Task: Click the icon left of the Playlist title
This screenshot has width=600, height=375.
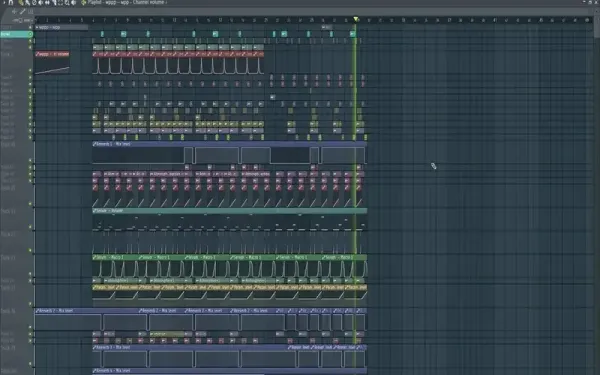Action: [83, 2]
